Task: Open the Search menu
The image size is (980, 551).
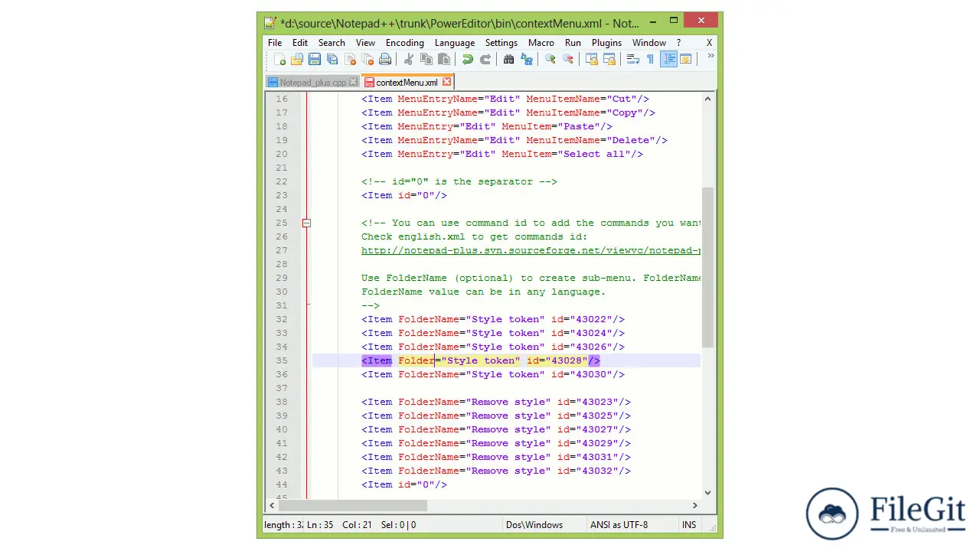Action: coord(332,43)
